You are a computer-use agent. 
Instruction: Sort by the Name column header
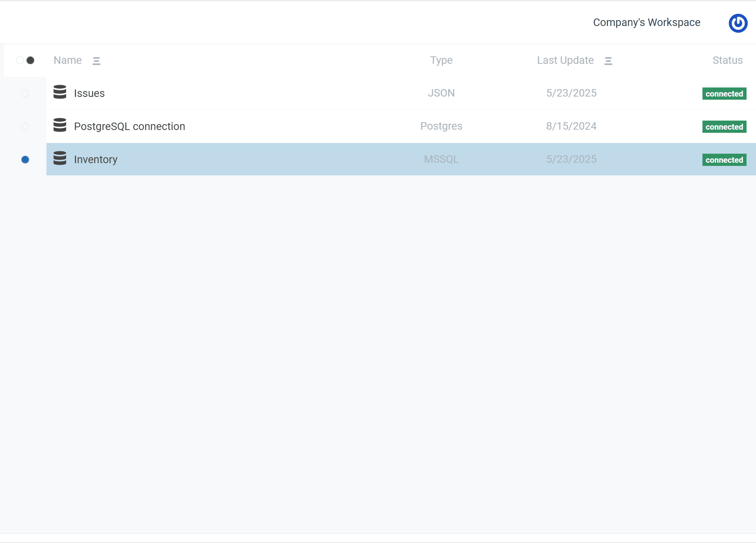click(x=68, y=60)
